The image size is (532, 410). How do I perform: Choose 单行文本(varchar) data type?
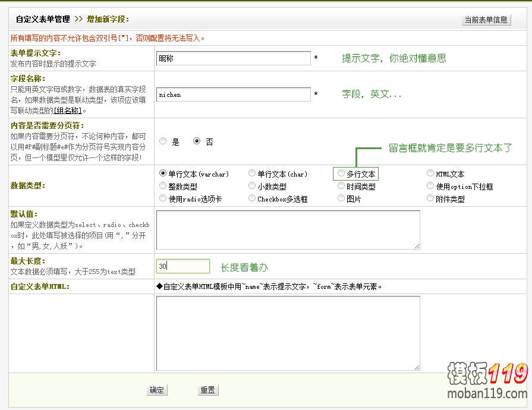pyautogui.click(x=162, y=174)
